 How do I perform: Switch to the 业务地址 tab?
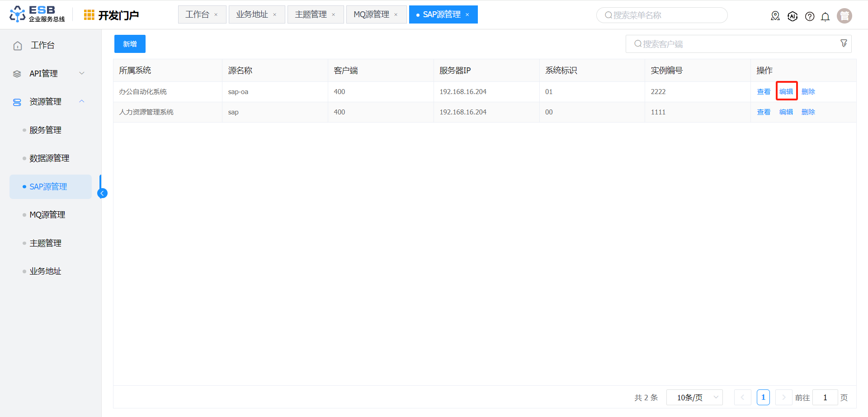pos(252,14)
